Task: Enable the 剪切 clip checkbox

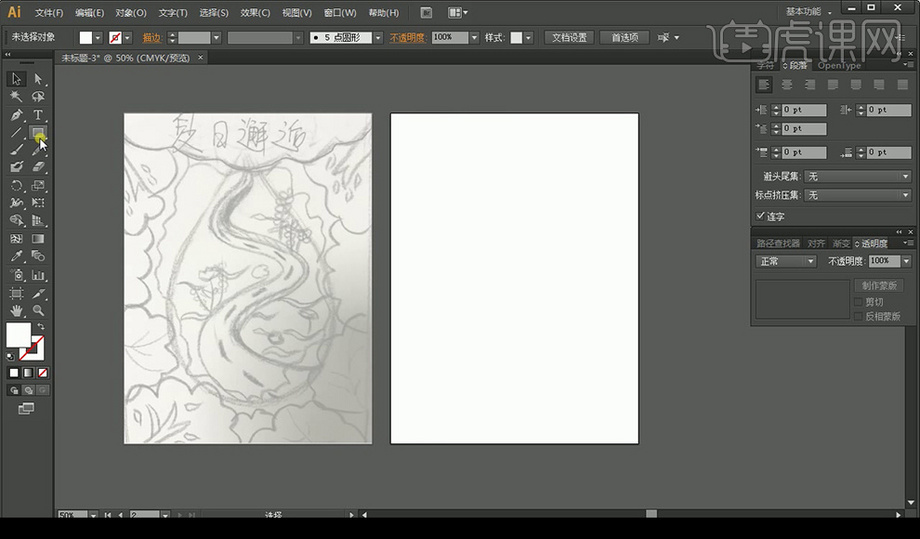Action: click(x=858, y=301)
